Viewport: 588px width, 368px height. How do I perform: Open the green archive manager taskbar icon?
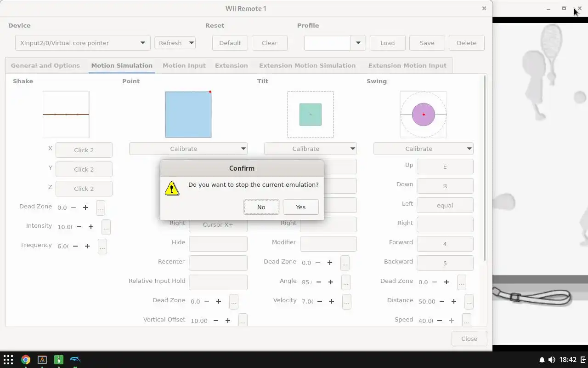pyautogui.click(x=58, y=360)
